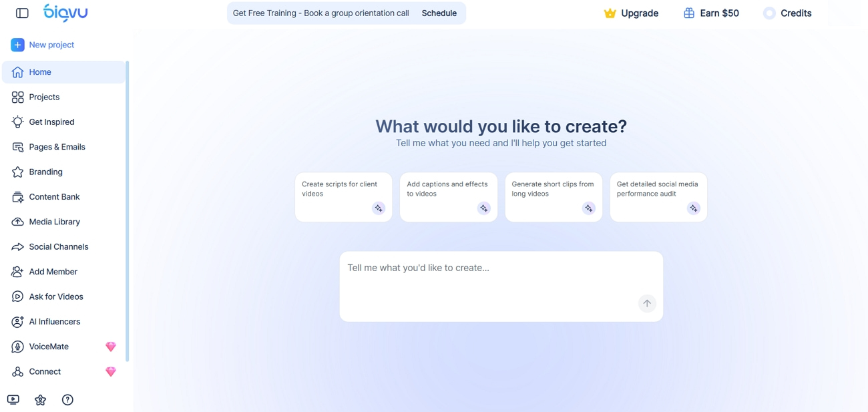Click sparkle icon on Create scripts card
The image size is (868, 412).
[379, 208]
